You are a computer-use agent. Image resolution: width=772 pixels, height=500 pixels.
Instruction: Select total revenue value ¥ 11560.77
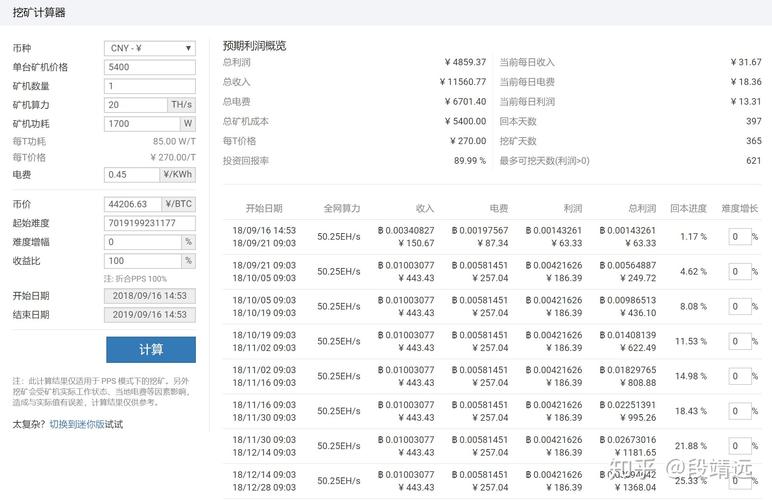(x=463, y=82)
